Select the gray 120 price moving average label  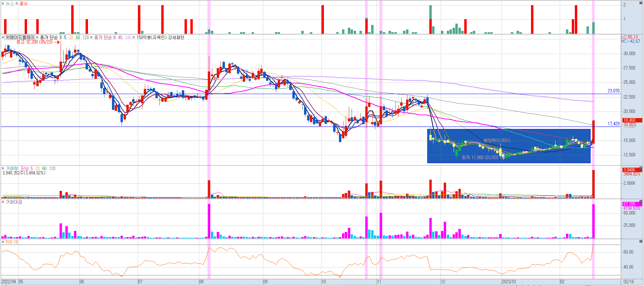(86, 37)
